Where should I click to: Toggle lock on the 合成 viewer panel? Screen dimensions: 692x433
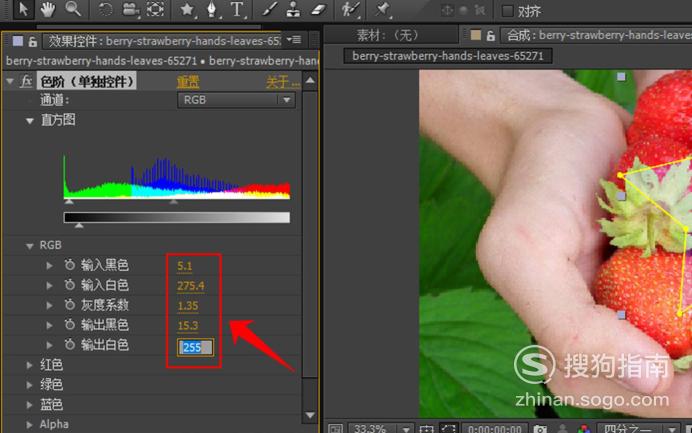[x=490, y=36]
